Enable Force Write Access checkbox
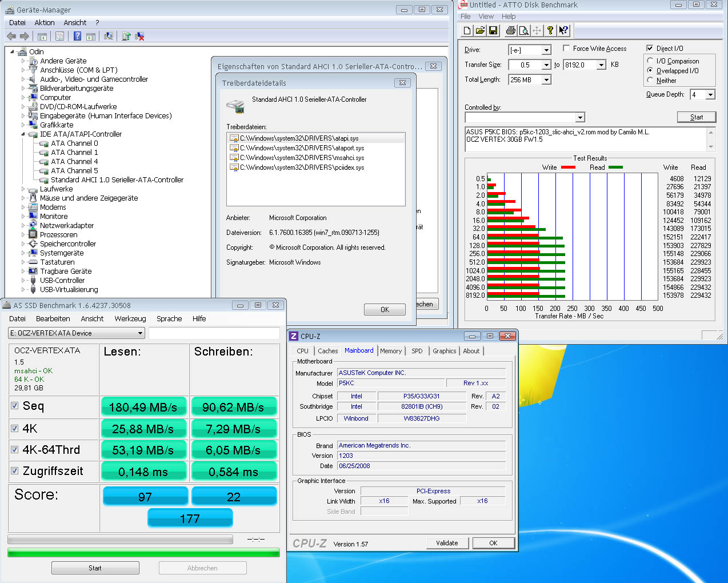Screen dimensions: 728x583 click(566, 48)
